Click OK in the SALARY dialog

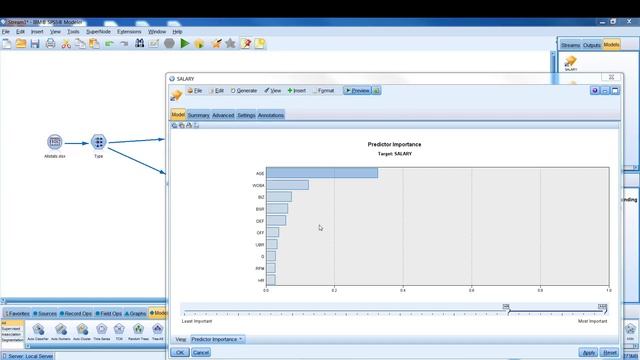pyautogui.click(x=180, y=353)
